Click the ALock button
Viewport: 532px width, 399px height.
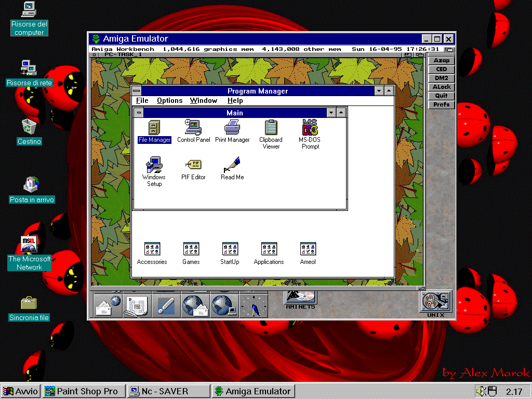(x=442, y=87)
